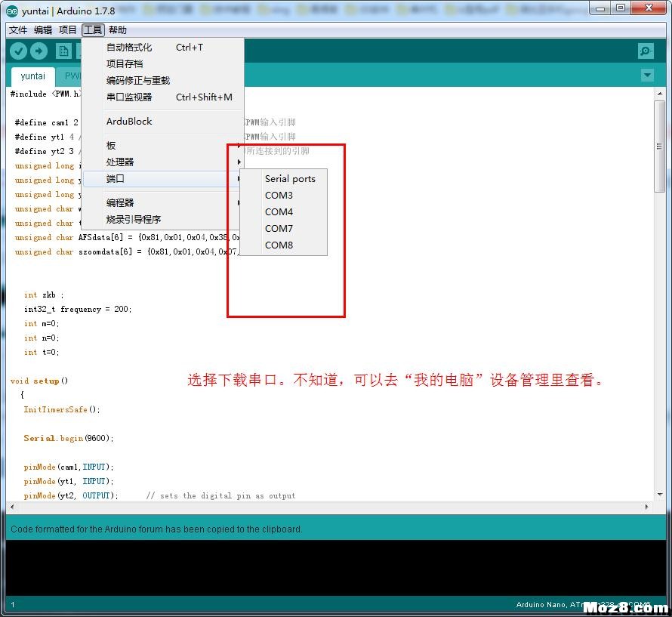Click the Serial ports header label
The image size is (672, 617).
point(290,179)
